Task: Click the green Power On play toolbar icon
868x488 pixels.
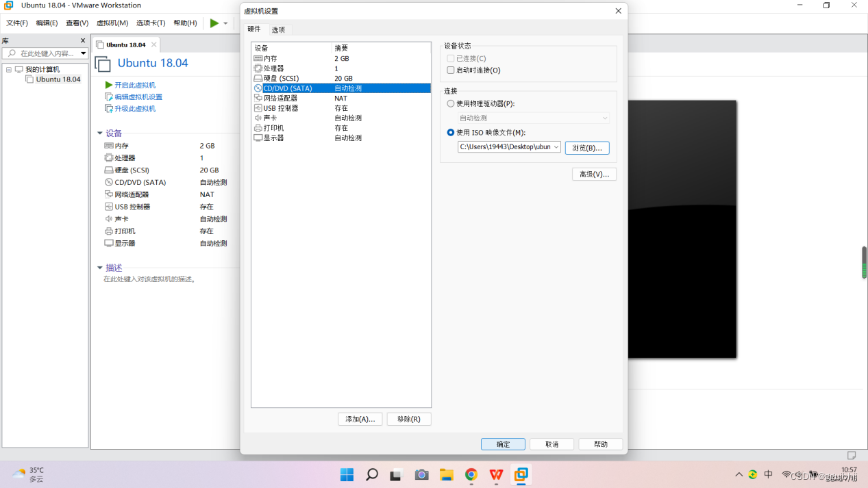Action: click(x=214, y=23)
